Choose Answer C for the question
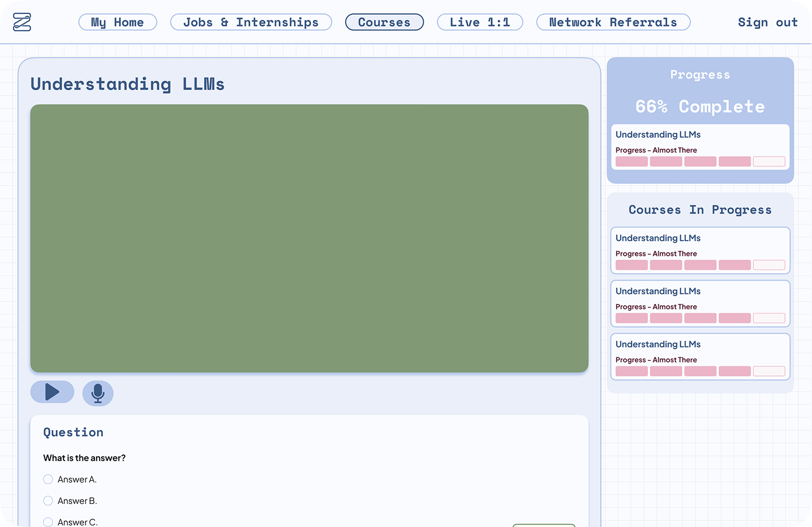The width and height of the screenshot is (812, 527). 48,522
